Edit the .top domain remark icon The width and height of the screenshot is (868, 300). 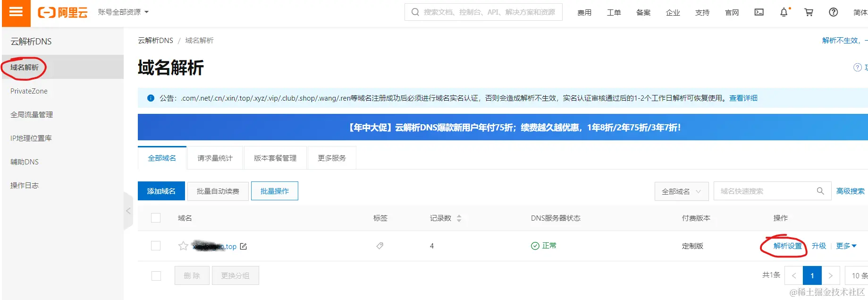point(244,246)
